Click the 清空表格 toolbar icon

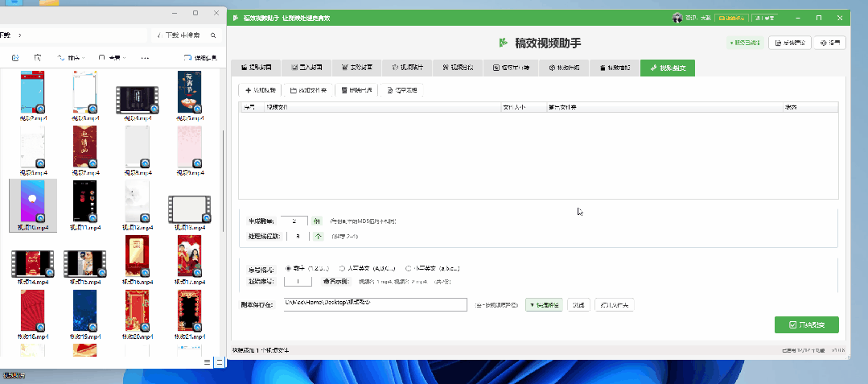tap(390, 90)
